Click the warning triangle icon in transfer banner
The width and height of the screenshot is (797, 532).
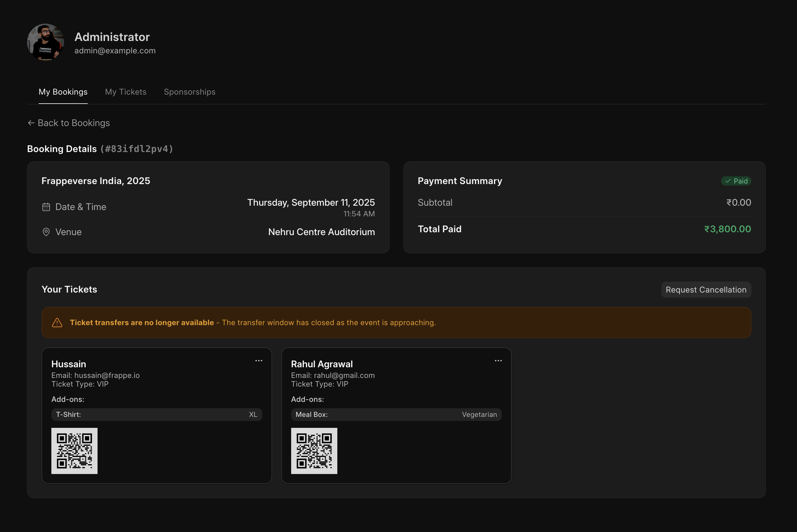pyautogui.click(x=57, y=323)
